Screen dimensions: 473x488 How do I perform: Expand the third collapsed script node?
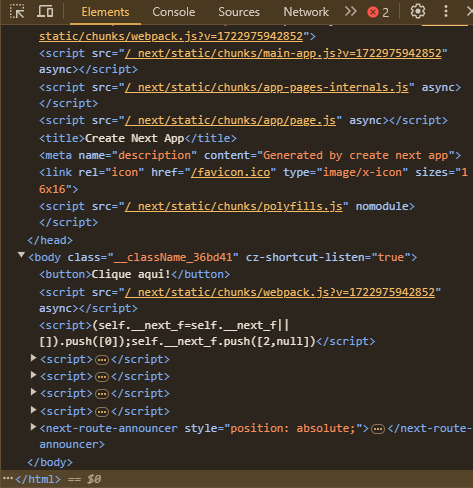pyautogui.click(x=33, y=392)
